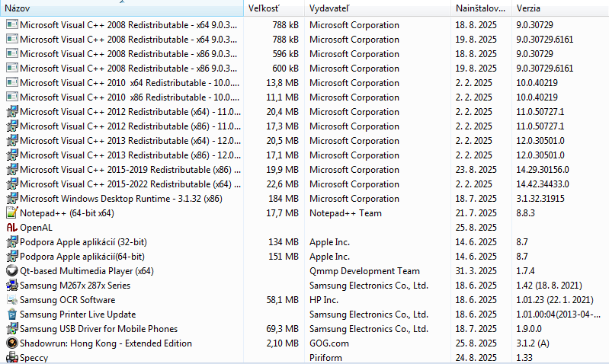Screen dimensions: 609x364
Task: Click icon of Visual C++ 2013 (x86)
Action: pyautogui.click(x=12, y=155)
